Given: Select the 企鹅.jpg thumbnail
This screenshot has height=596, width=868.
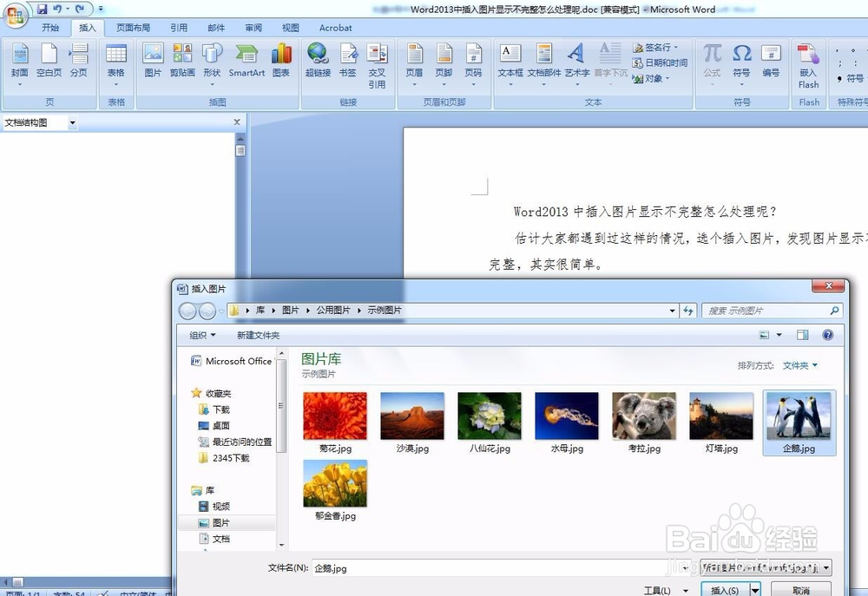Looking at the screenshot, I should [x=799, y=415].
